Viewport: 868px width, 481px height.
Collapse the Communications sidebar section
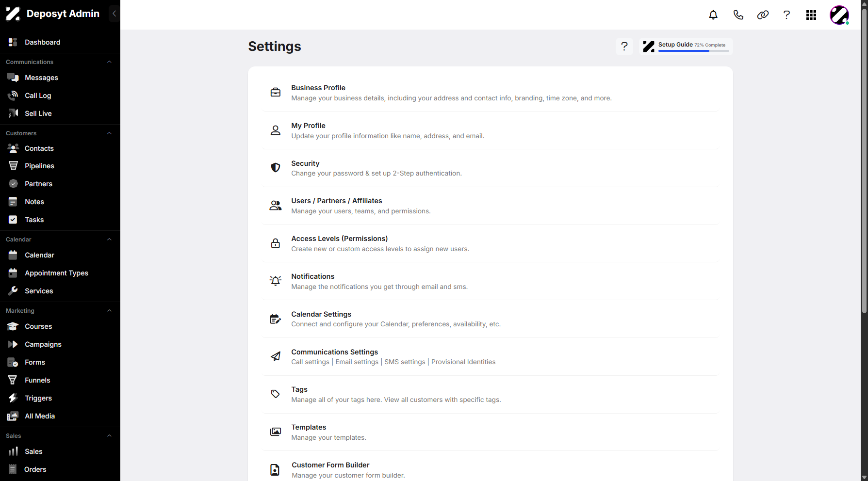tap(109, 62)
